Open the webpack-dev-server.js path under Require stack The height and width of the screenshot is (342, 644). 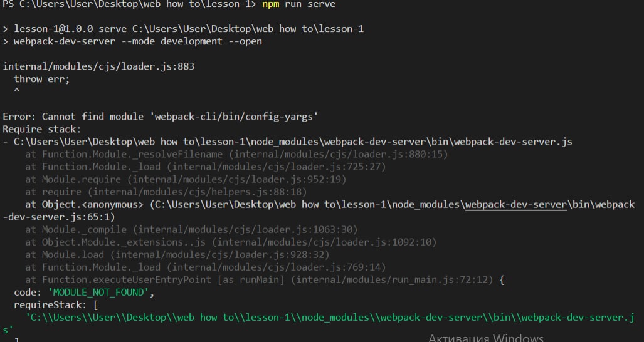[x=293, y=142]
